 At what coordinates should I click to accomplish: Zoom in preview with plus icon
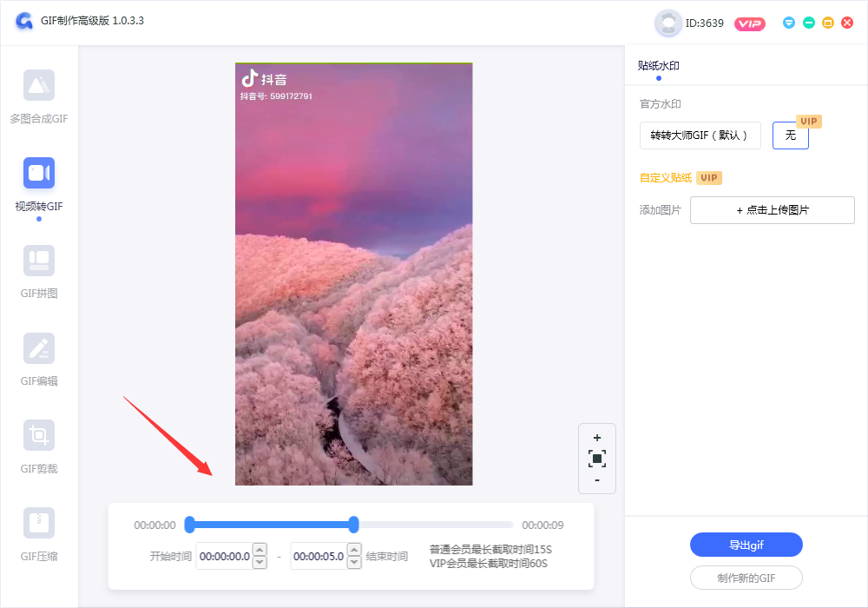pyautogui.click(x=596, y=438)
